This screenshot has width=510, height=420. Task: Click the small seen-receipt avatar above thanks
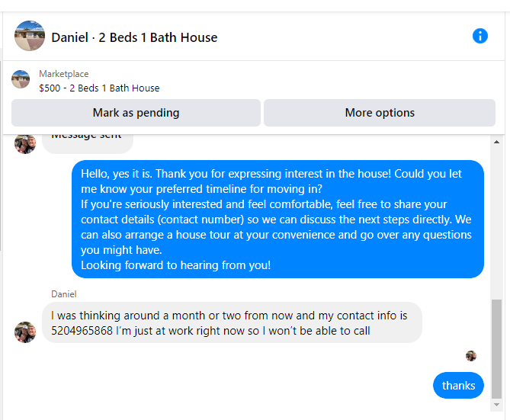pyautogui.click(x=471, y=356)
